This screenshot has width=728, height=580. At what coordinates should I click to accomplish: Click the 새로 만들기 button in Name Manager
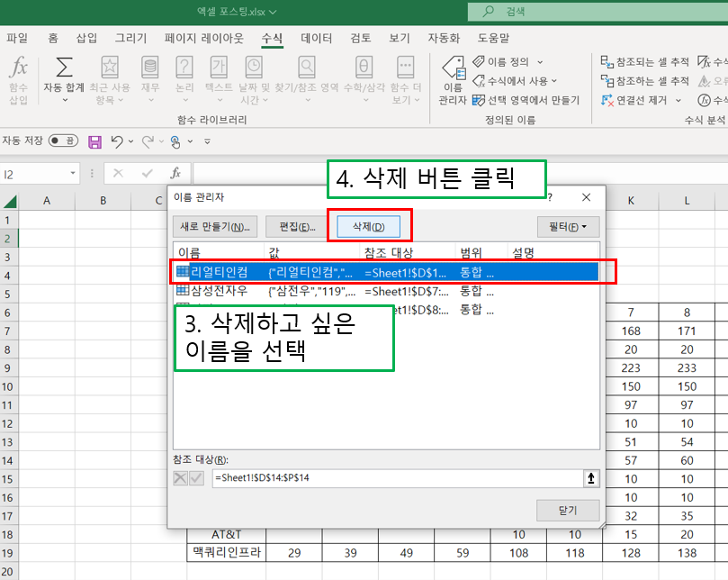(x=215, y=227)
